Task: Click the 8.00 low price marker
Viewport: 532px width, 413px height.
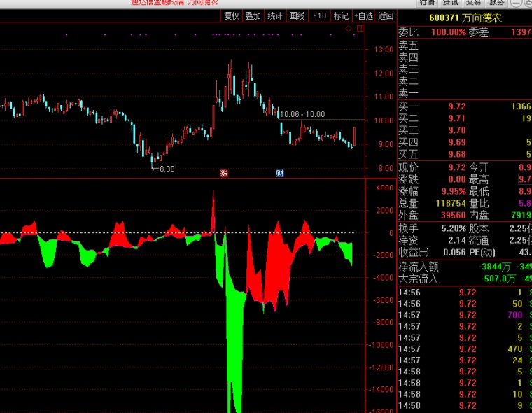Action: [x=163, y=169]
